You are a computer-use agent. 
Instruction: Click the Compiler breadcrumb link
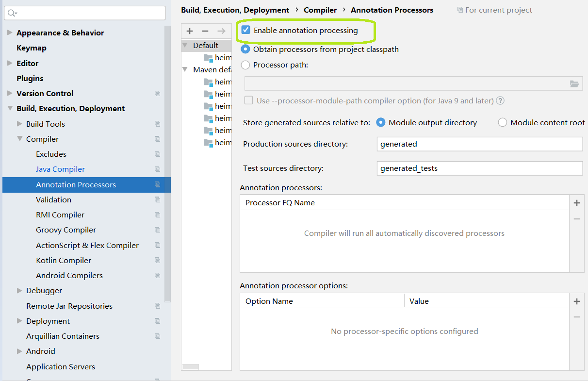(320, 10)
